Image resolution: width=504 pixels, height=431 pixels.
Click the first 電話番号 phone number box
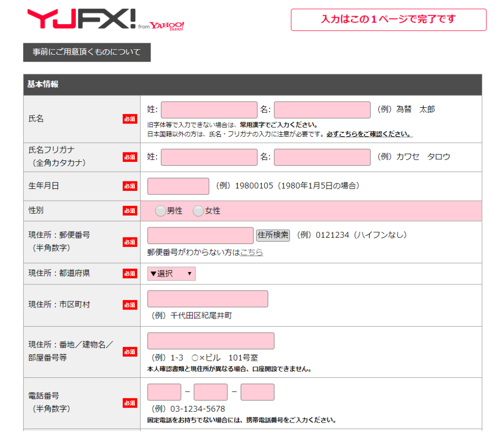[164, 392]
